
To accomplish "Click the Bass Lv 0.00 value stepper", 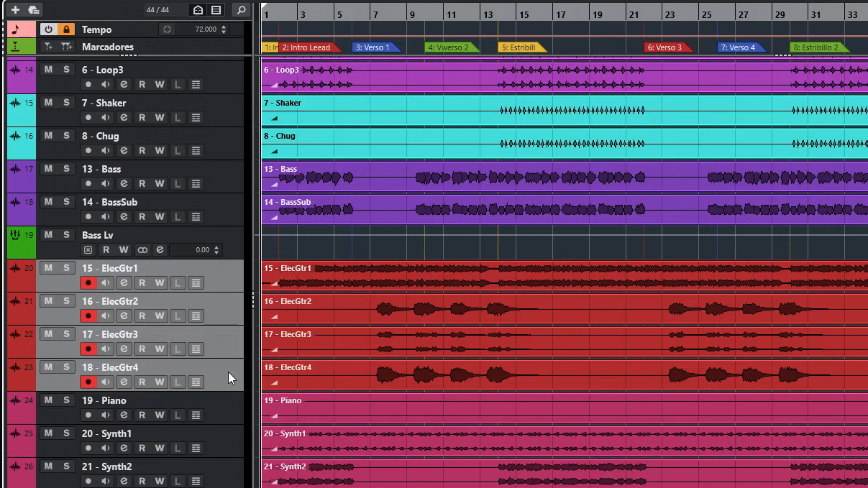I will click(x=217, y=250).
